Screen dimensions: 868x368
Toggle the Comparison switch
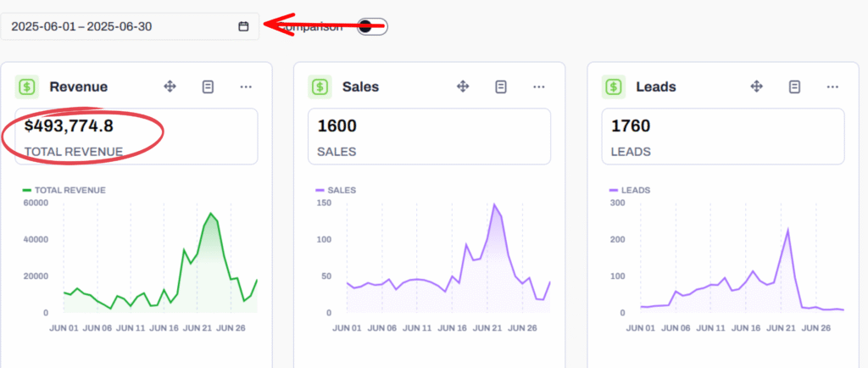370,26
